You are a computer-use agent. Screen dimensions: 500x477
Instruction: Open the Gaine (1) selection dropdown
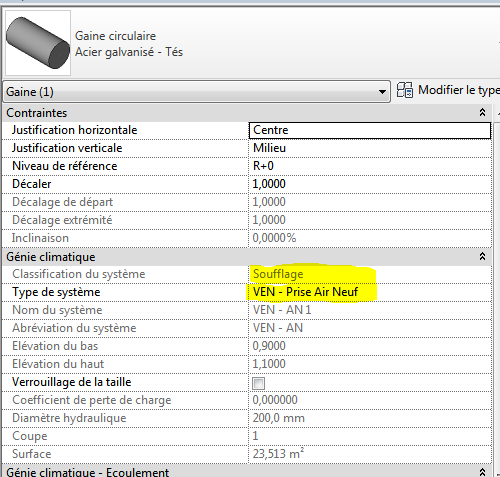click(x=197, y=91)
